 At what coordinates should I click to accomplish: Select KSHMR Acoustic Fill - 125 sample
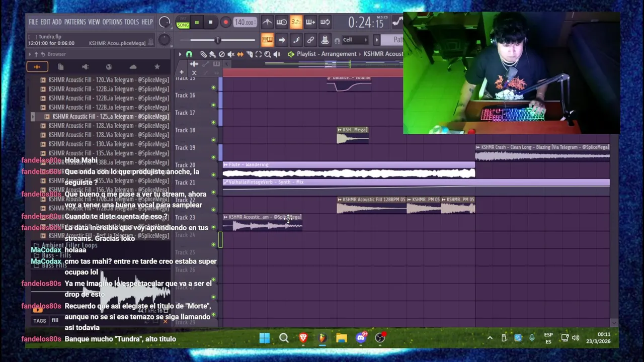pyautogui.click(x=107, y=116)
